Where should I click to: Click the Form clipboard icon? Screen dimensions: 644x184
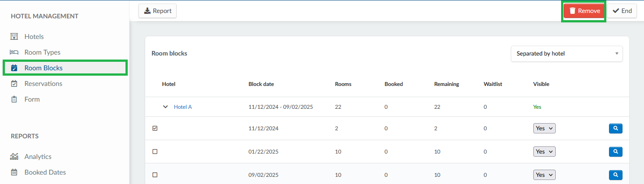14,99
